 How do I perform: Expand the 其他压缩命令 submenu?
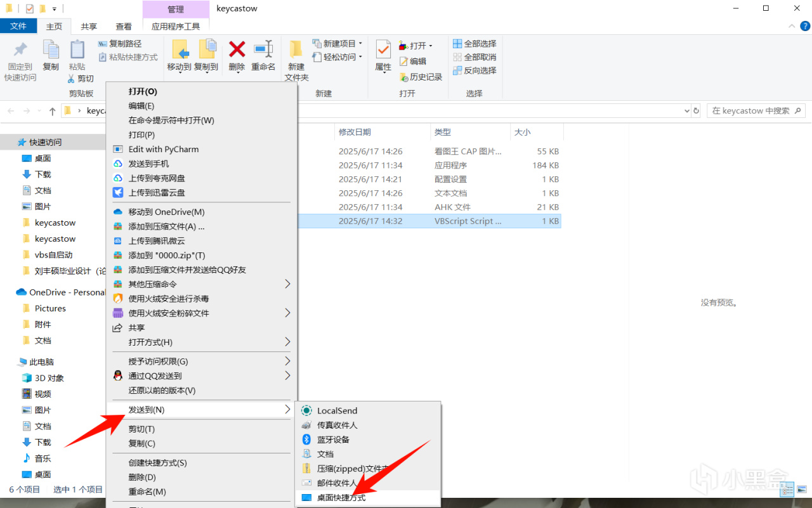click(287, 284)
